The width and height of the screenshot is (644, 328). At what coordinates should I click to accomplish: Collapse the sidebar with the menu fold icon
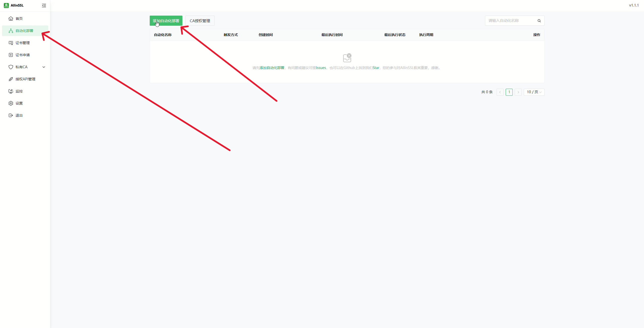pos(44,6)
